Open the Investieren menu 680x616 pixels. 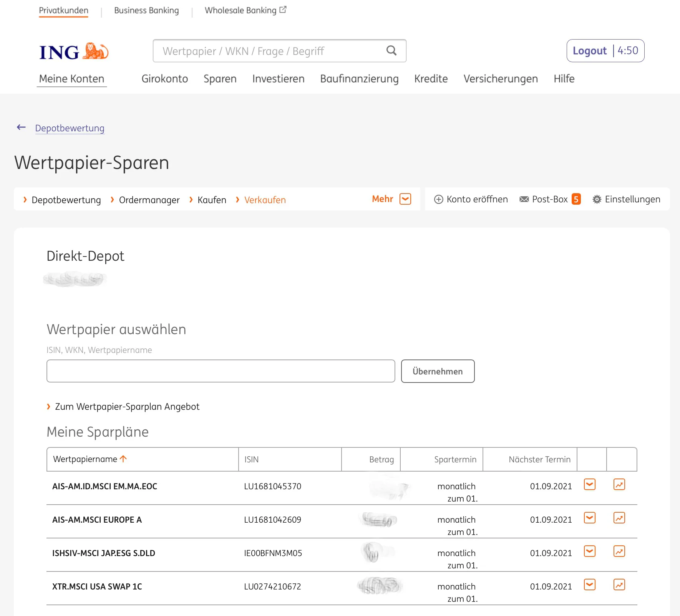tap(279, 79)
